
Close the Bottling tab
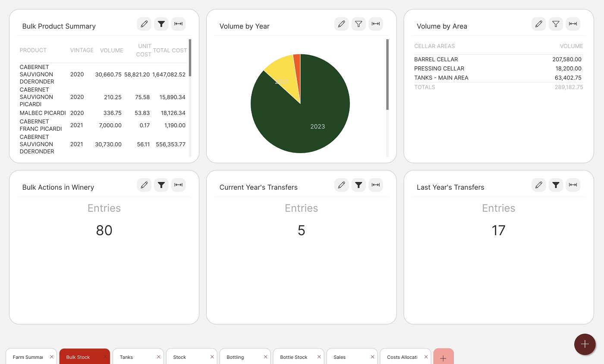(265, 357)
